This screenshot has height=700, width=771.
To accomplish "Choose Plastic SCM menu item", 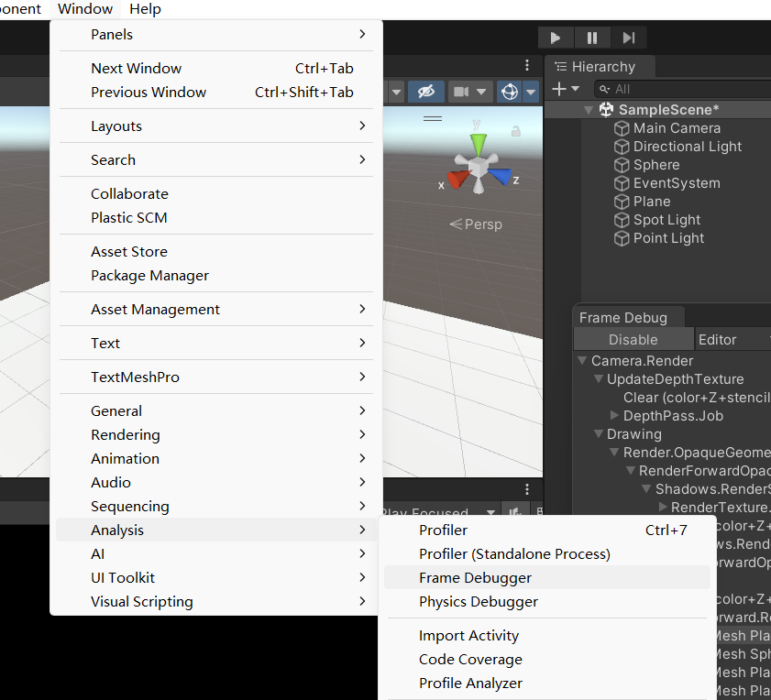I will 216,218.
